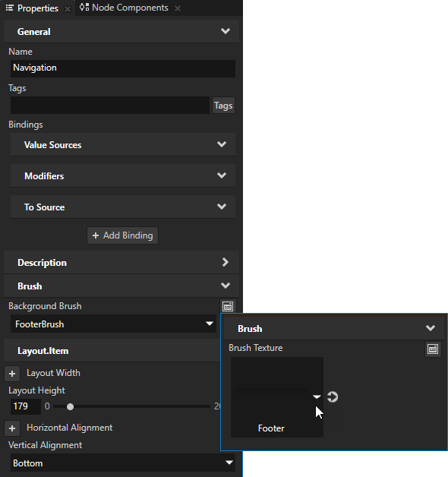Collapse the Brush section in the popup
The image size is (448, 477).
tap(431, 328)
